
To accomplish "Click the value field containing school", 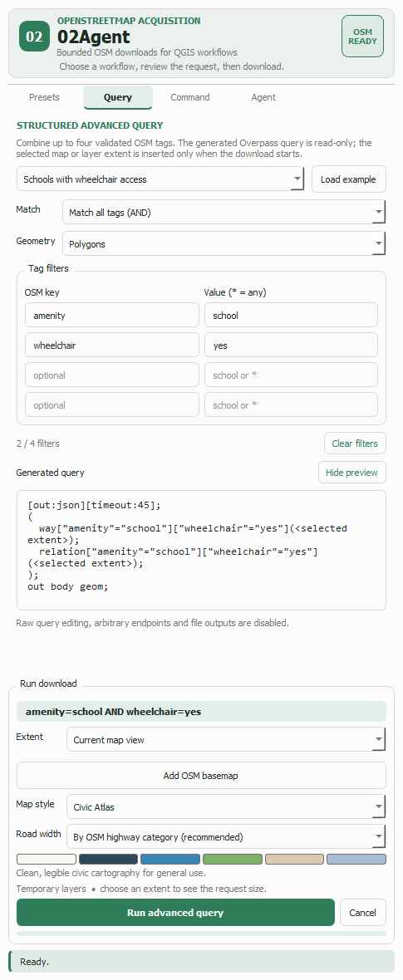I will click(x=291, y=315).
